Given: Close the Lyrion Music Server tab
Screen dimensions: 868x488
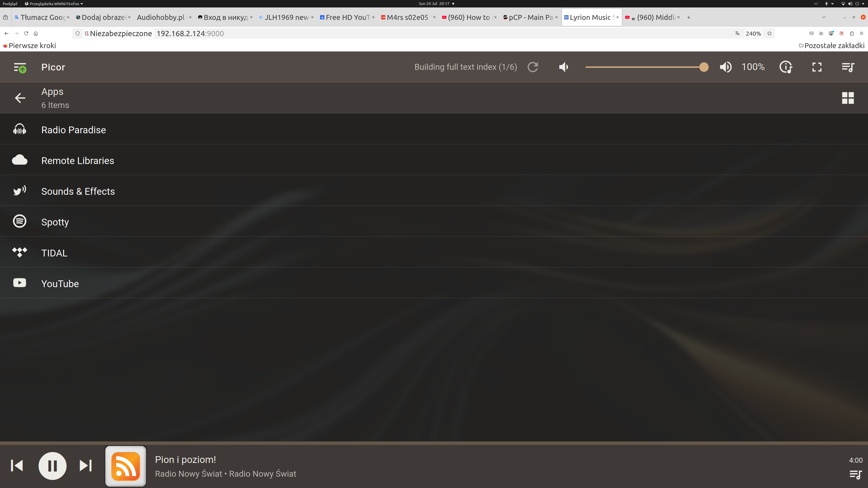Looking at the screenshot, I should pos(617,17).
